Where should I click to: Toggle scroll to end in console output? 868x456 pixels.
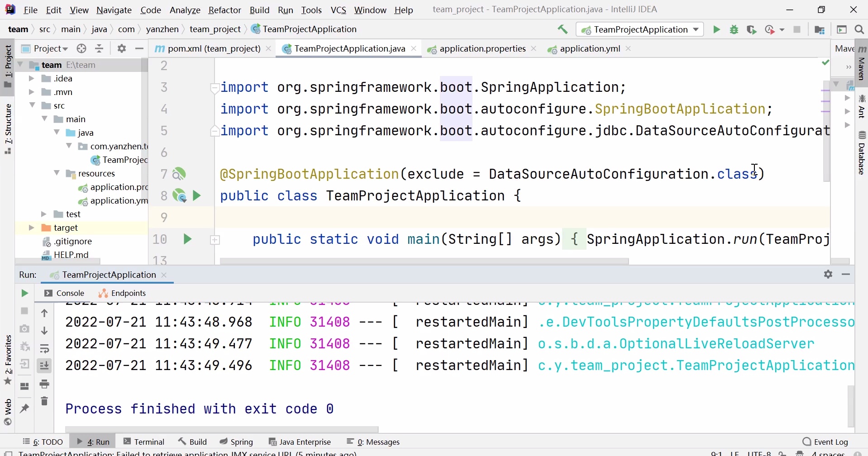pyautogui.click(x=44, y=365)
